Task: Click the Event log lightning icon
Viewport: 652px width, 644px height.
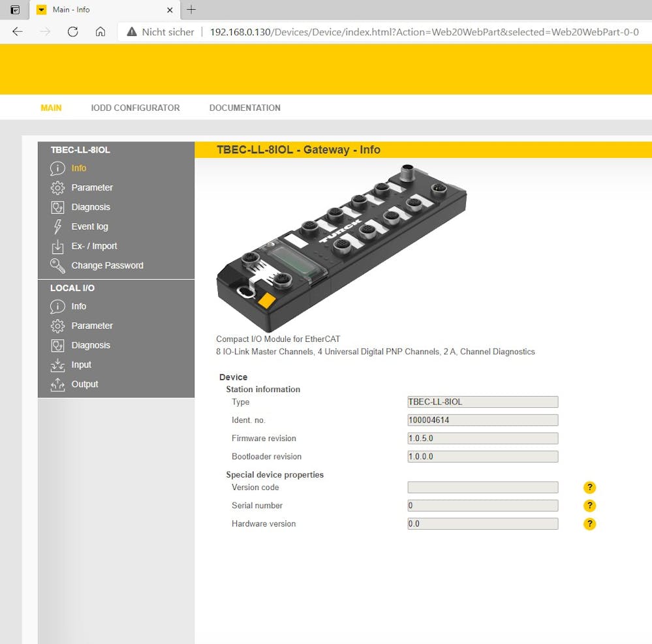Action: tap(57, 226)
